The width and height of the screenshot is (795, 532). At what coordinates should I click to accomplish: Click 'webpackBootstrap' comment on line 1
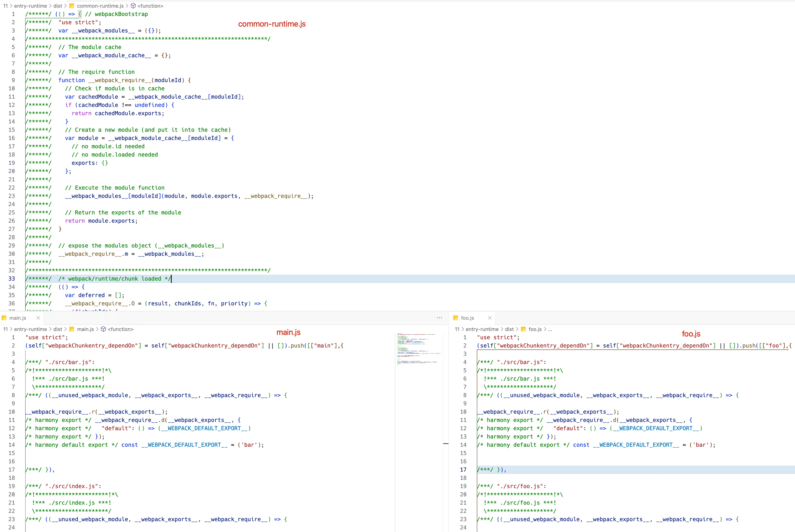pos(121,14)
